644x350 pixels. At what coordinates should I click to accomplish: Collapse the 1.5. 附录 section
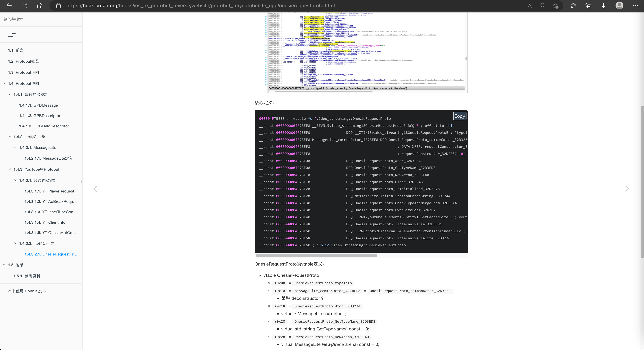coord(4,265)
